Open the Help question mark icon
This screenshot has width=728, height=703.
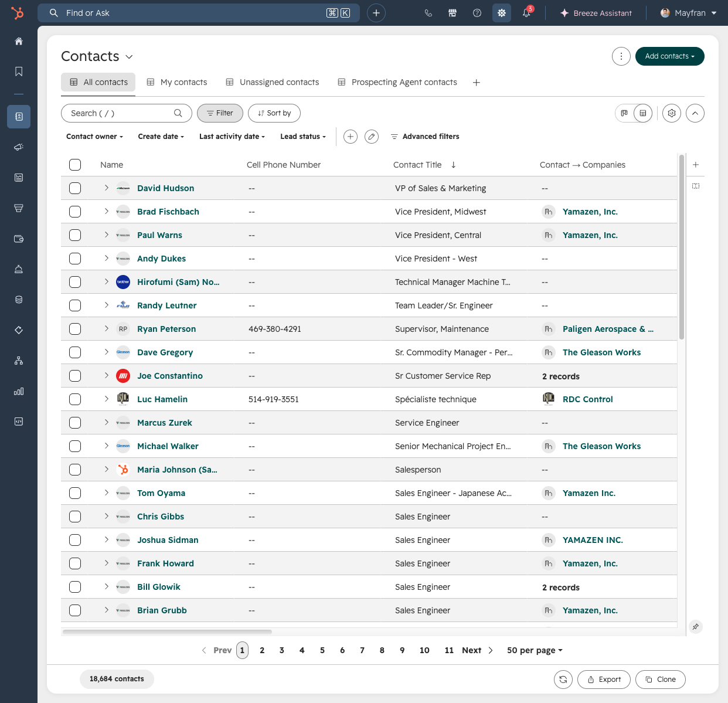coord(477,13)
